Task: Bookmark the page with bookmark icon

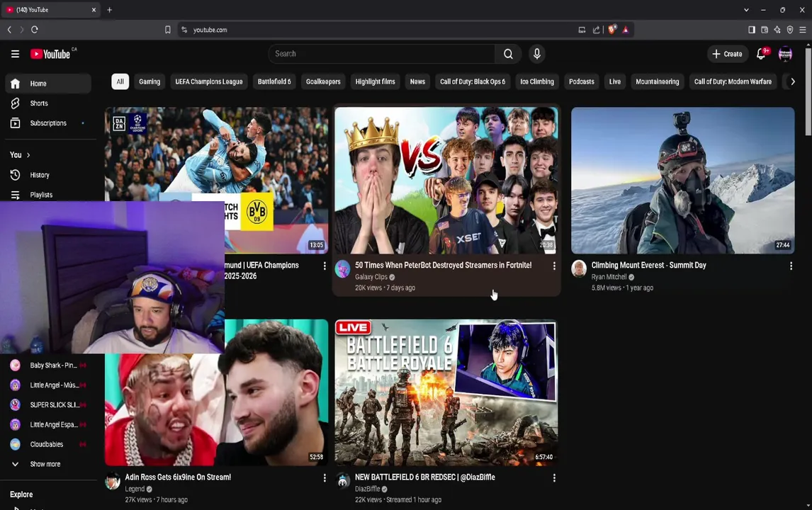Action: tap(168, 30)
